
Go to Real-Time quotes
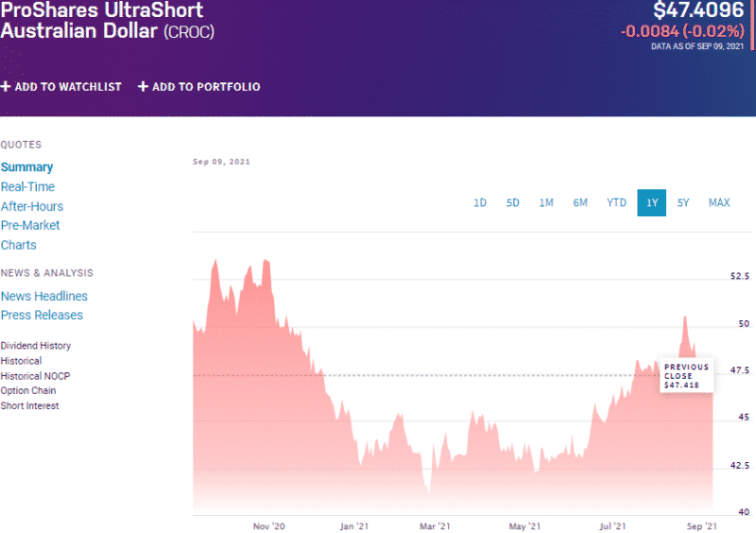click(x=27, y=187)
